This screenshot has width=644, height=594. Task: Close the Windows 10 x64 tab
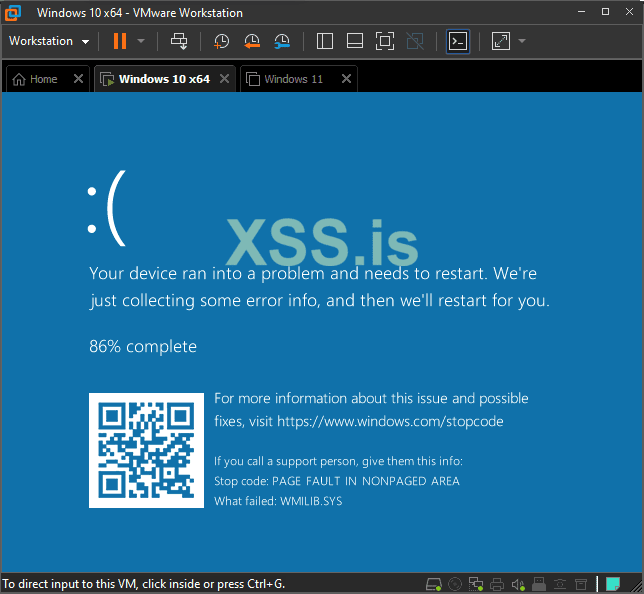pos(225,79)
